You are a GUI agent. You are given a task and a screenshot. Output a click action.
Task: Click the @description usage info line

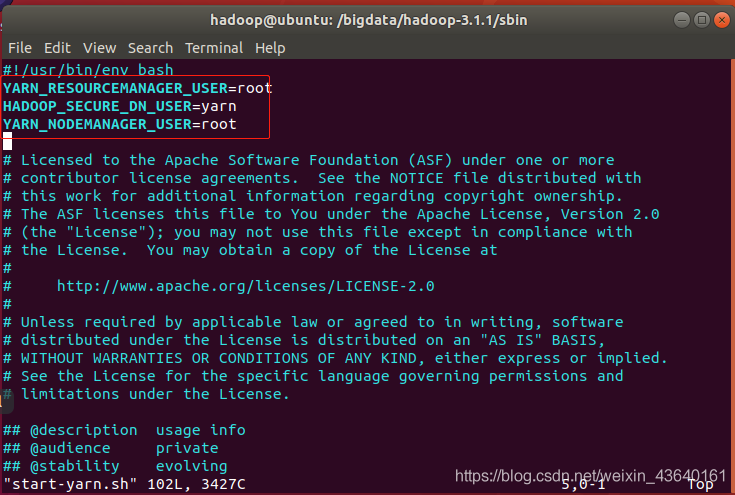(124, 430)
